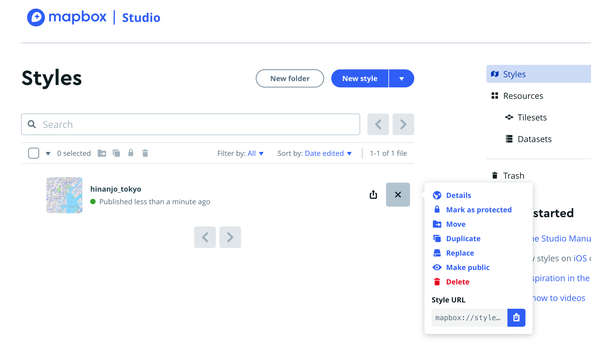The image size is (591, 364).
Task: Toggle the select-all styles checkbox
Action: (34, 153)
